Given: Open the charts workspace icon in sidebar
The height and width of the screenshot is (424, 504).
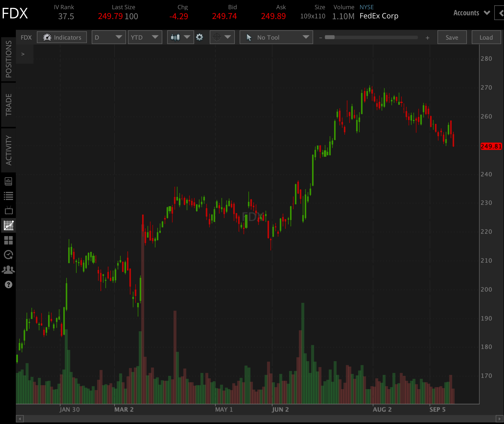Looking at the screenshot, I should click(9, 225).
